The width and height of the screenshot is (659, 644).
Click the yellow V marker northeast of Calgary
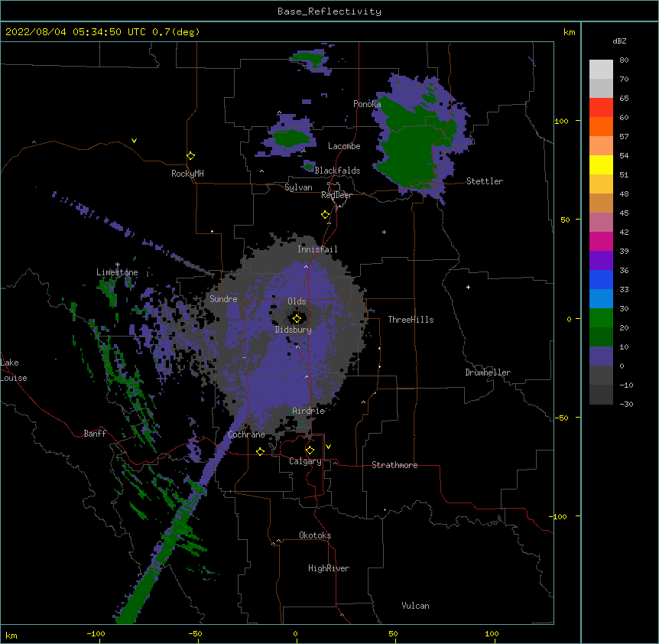328,447
